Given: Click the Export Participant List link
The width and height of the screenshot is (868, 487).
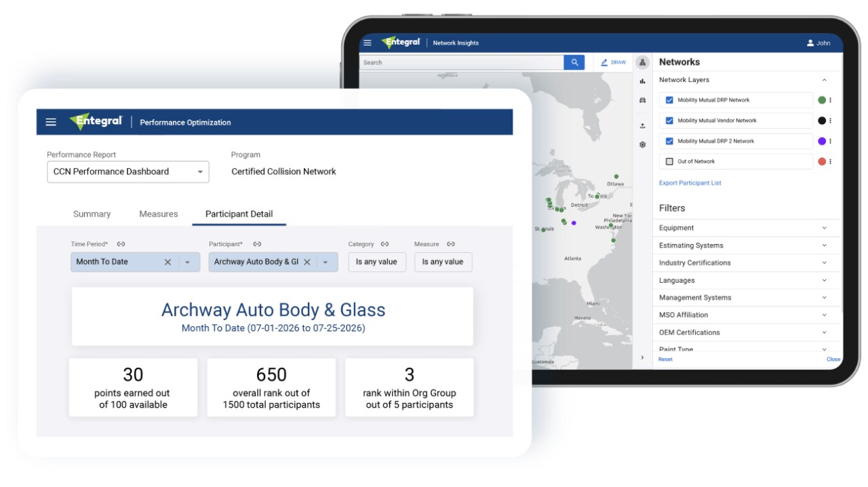Looking at the screenshot, I should point(690,183).
